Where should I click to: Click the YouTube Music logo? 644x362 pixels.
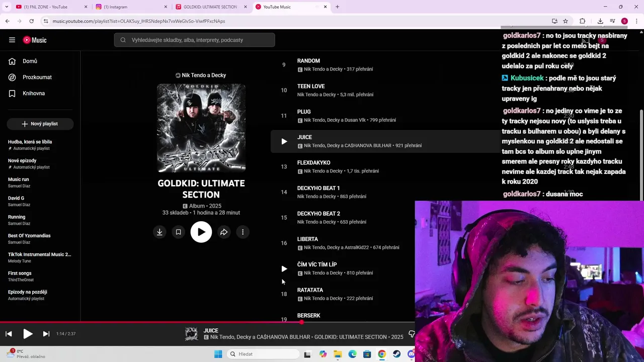tap(35, 40)
